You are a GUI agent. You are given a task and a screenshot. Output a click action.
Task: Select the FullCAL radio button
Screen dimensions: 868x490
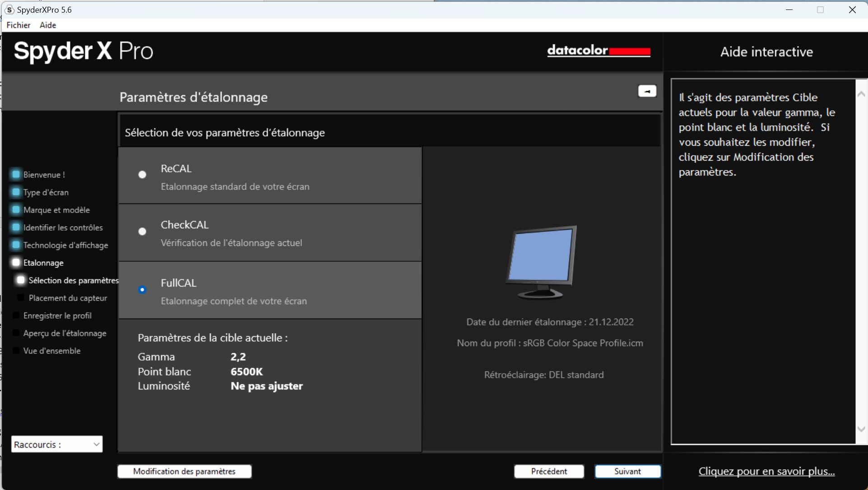tap(142, 290)
